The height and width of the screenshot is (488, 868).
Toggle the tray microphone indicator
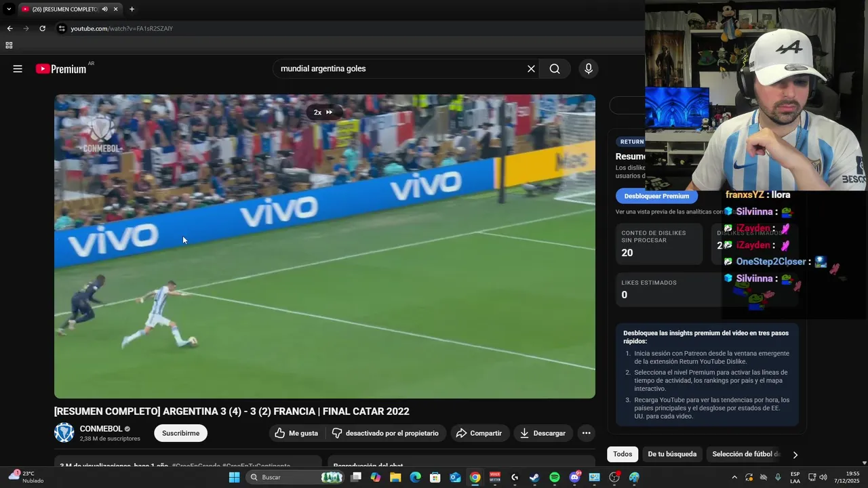pos(778,477)
